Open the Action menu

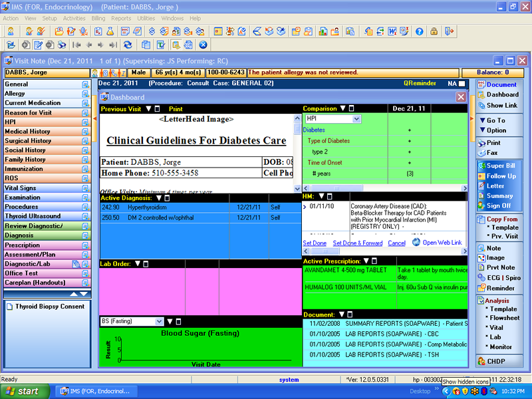click(x=11, y=19)
